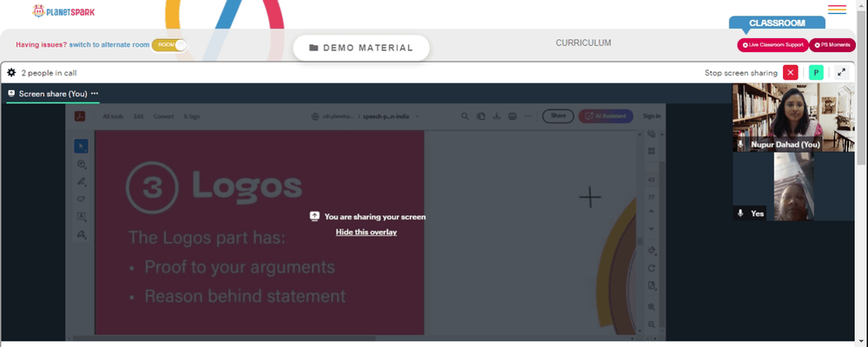Toggle the alternate ROOM switch
This screenshot has width=868, height=347.
click(x=169, y=45)
